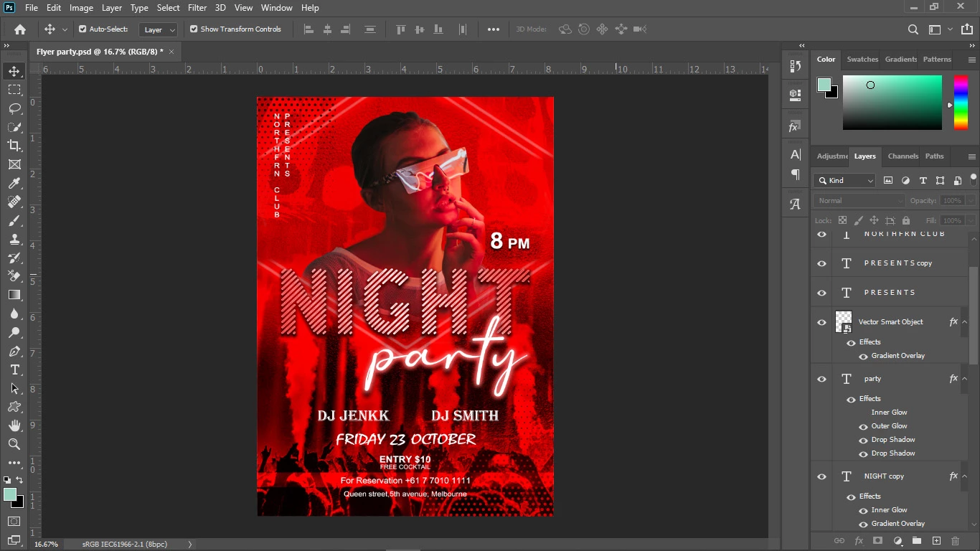980x551 pixels.
Task: Hide the PRESENTS layer
Action: click(822, 293)
